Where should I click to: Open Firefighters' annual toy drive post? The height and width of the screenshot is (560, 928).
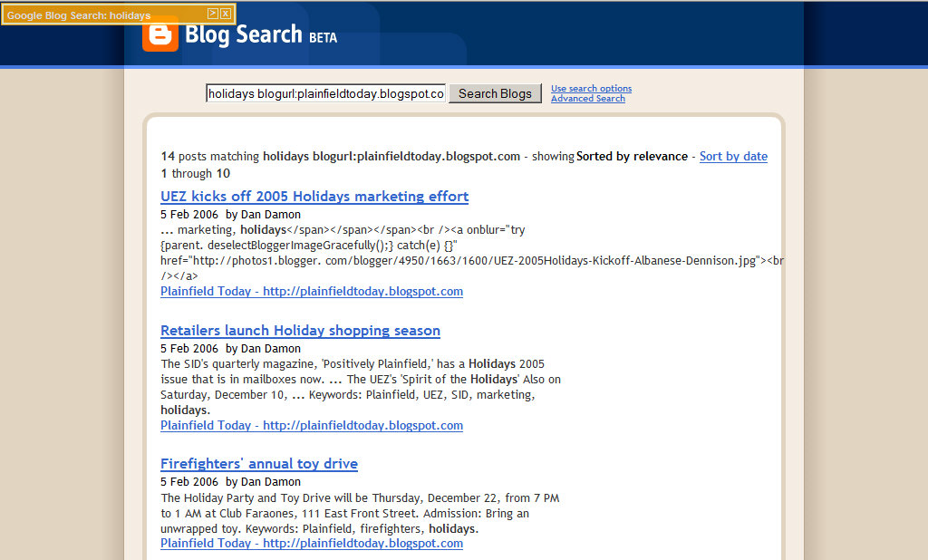tap(258, 464)
